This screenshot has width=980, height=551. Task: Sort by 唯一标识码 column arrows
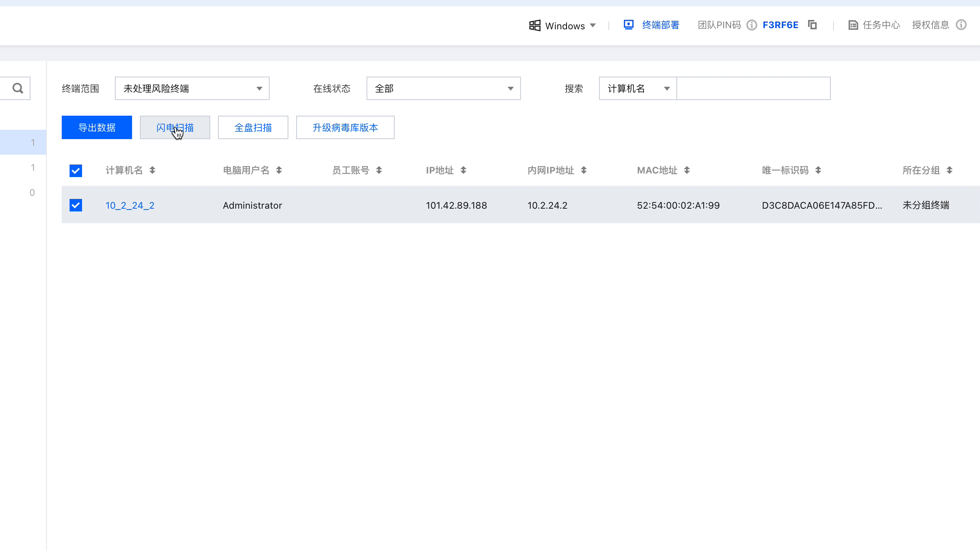[818, 170]
